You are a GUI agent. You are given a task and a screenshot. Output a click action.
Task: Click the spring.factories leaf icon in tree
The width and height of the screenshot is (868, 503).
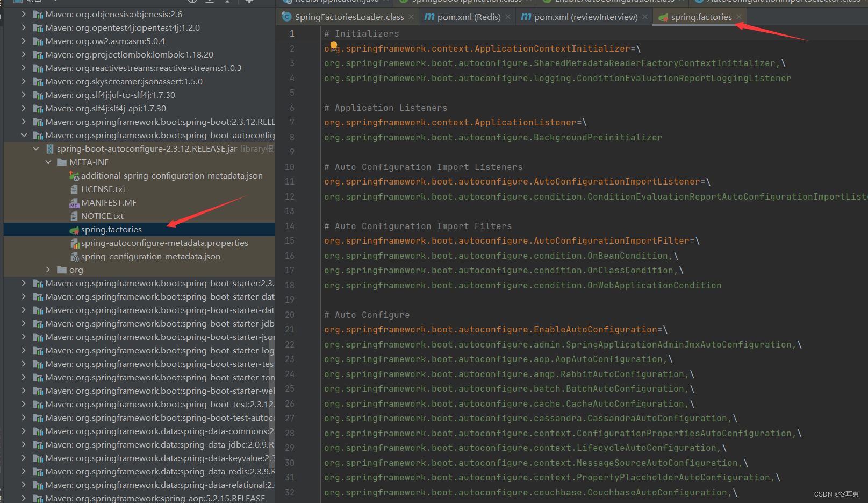(x=74, y=230)
